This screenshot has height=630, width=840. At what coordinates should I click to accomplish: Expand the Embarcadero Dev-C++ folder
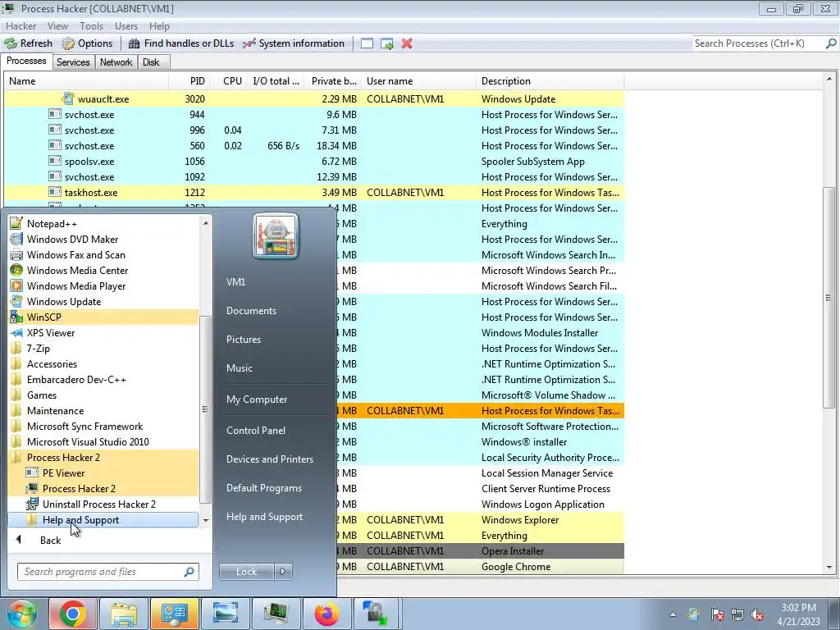click(104, 379)
